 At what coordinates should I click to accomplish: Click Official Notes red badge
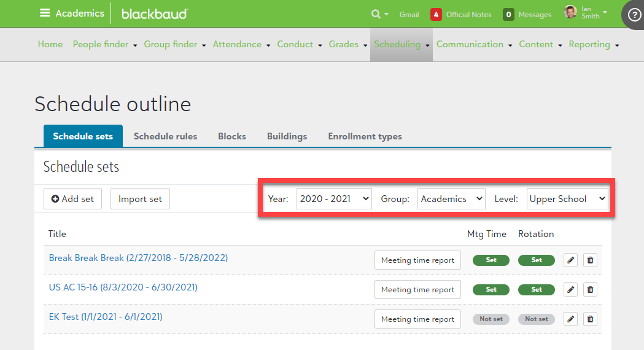coord(436,14)
